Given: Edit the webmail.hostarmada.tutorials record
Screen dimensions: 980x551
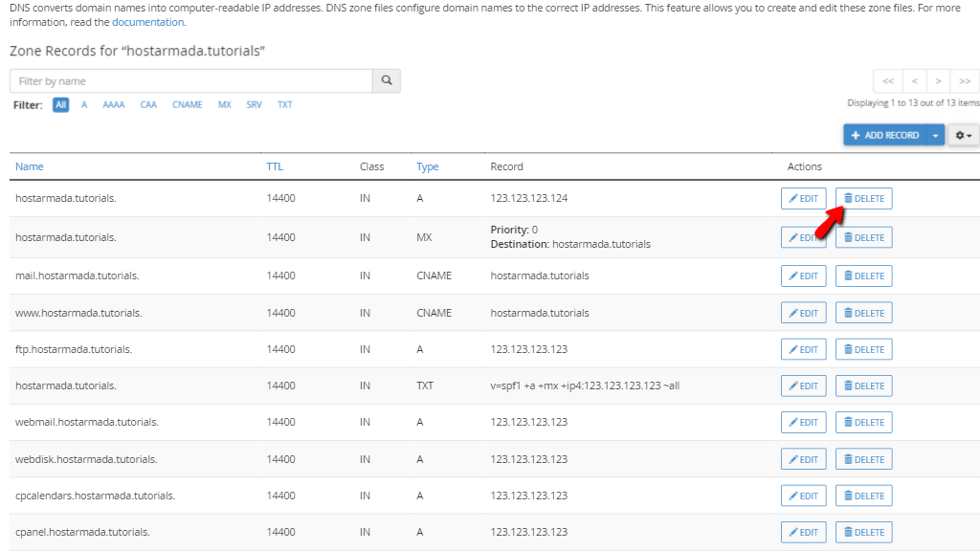Looking at the screenshot, I should (803, 422).
